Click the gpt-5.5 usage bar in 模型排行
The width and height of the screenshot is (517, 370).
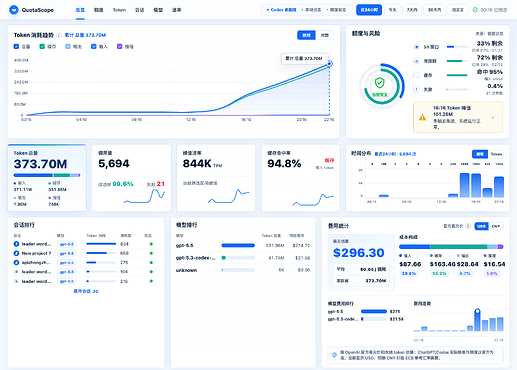click(238, 245)
